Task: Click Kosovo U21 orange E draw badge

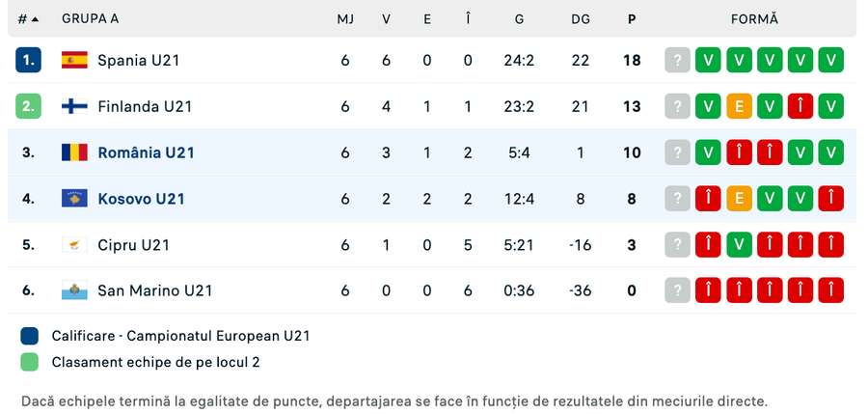Action: click(x=739, y=199)
